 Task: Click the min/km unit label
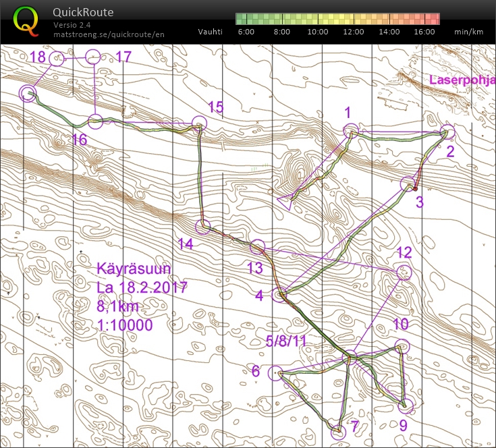tap(469, 32)
